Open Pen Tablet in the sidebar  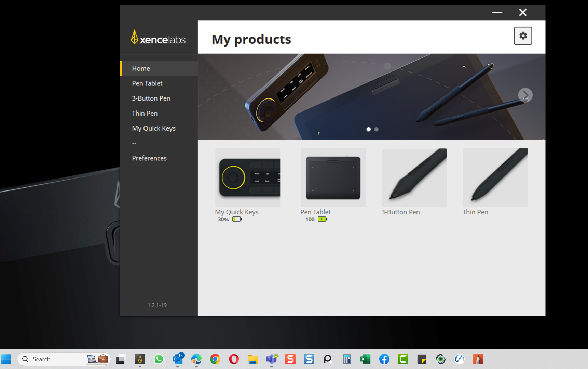(x=159, y=83)
